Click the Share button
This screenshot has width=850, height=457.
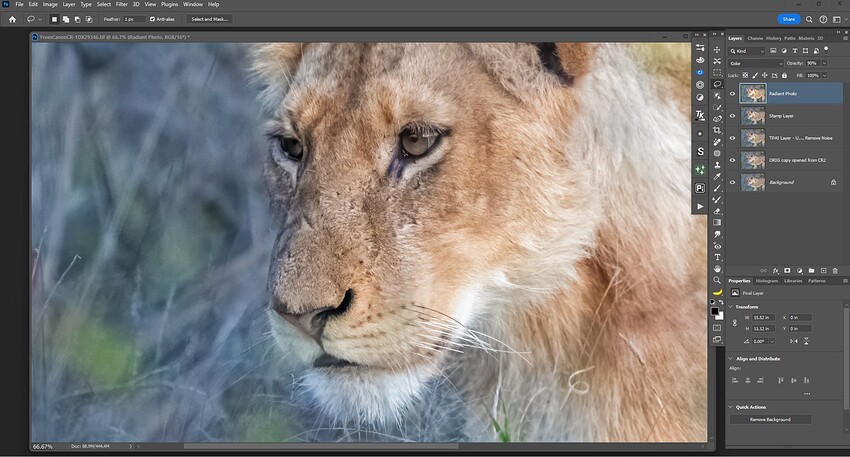click(x=789, y=19)
